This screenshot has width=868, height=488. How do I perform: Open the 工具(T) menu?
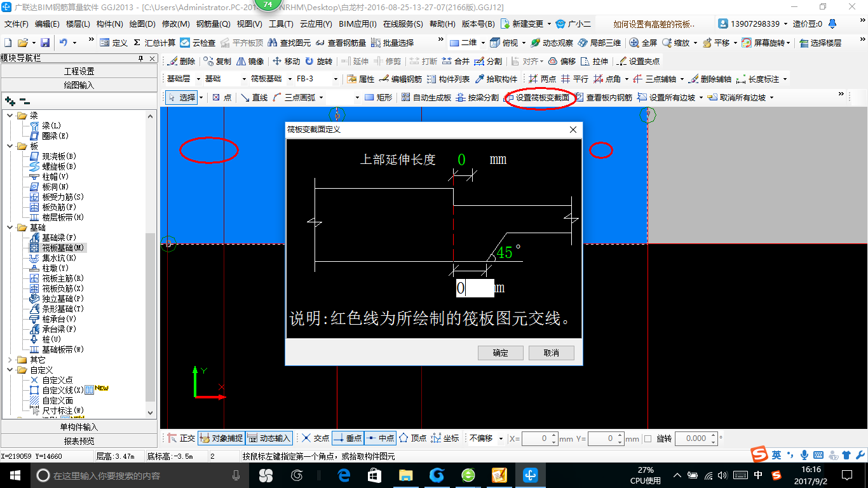pos(281,24)
